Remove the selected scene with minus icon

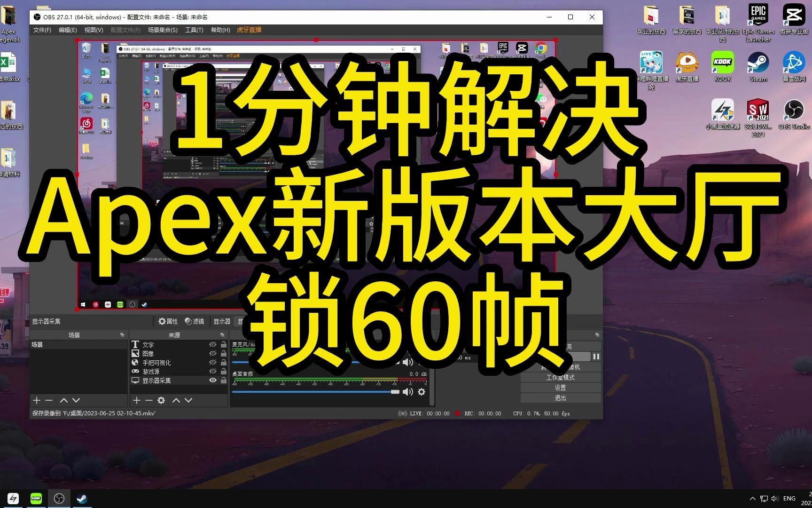coord(49,400)
